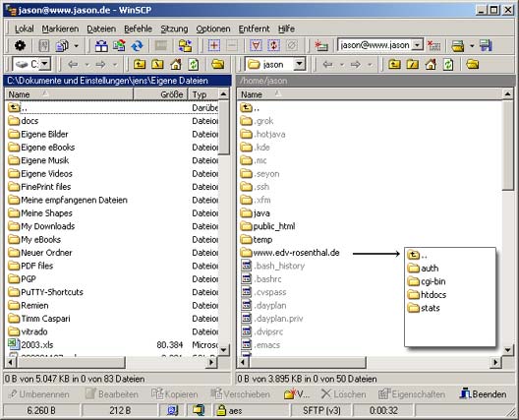
Task: Open the Entfernt menu
Action: 254,29
